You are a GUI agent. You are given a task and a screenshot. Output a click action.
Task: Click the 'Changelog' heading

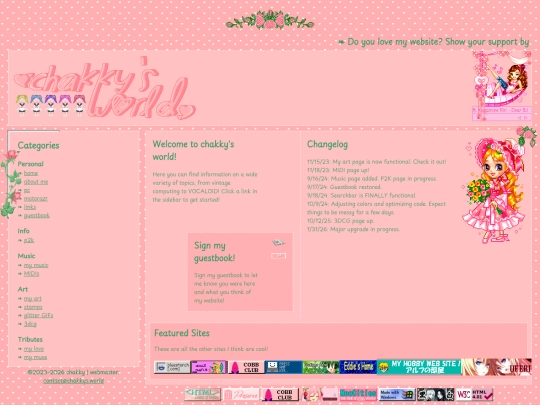pyautogui.click(x=327, y=144)
